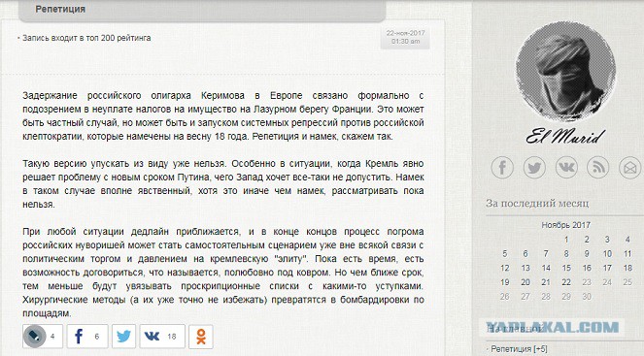Share the post on Facebook
The width and height of the screenshot is (644, 356).
pyautogui.click(x=87, y=337)
